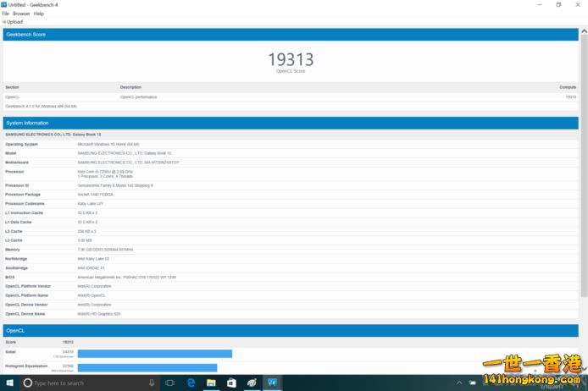Click the 19313 OpenCL score
This screenshot has height=391, width=588.
click(291, 59)
